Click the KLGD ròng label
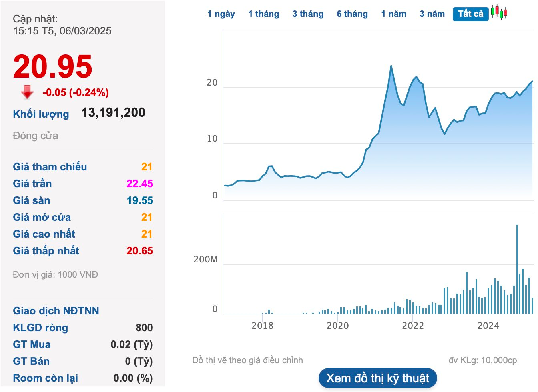 pyautogui.click(x=40, y=328)
